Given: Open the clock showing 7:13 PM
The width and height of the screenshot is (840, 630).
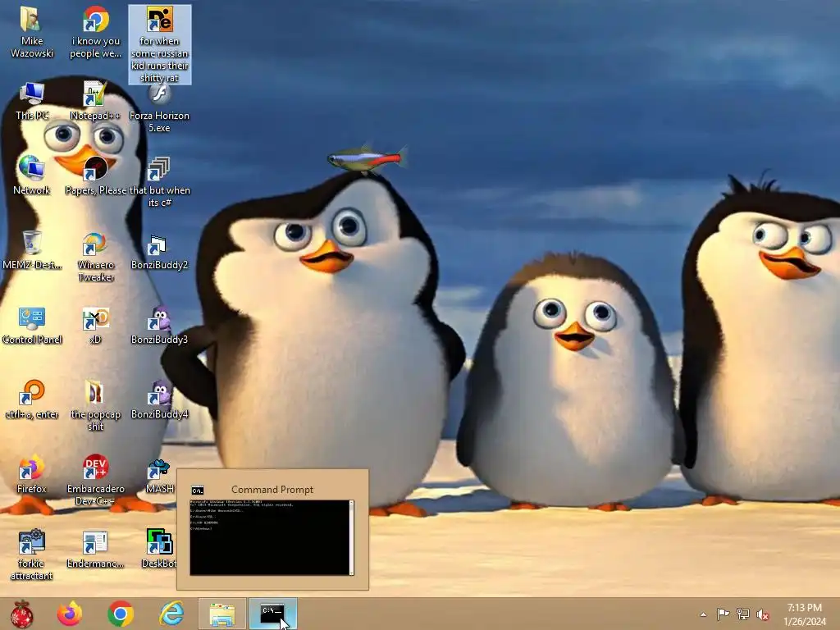Looking at the screenshot, I should [804, 614].
